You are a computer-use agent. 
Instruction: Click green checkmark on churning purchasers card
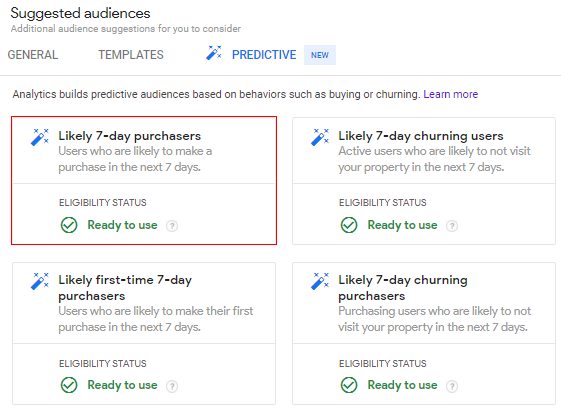click(x=349, y=385)
